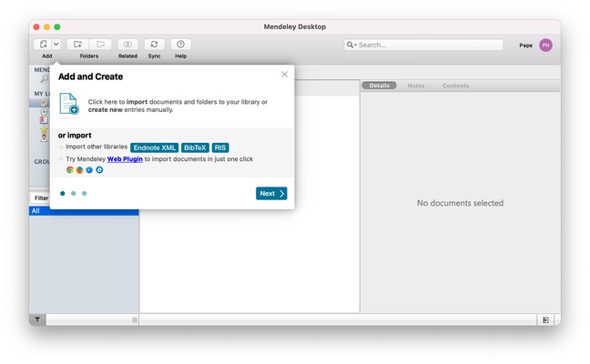Image resolution: width=590 pixels, height=364 pixels.
Task: Click the Chrome browser icon
Action: pos(69,170)
